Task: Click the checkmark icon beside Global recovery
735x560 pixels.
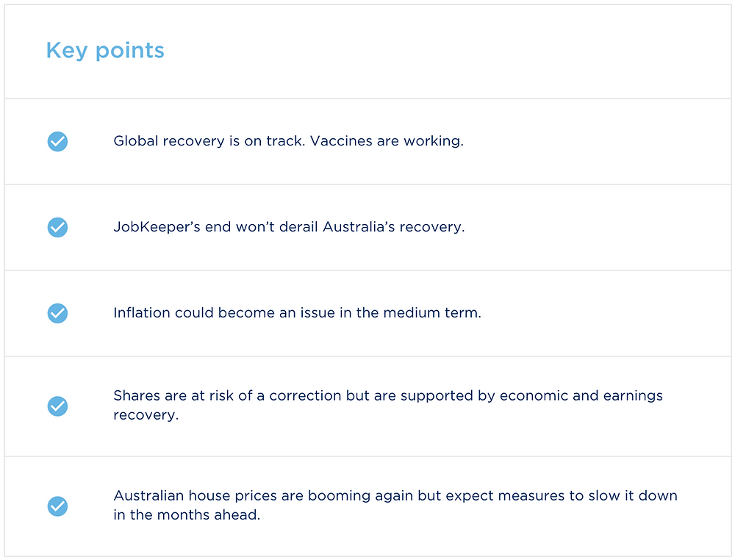Action: 57,142
